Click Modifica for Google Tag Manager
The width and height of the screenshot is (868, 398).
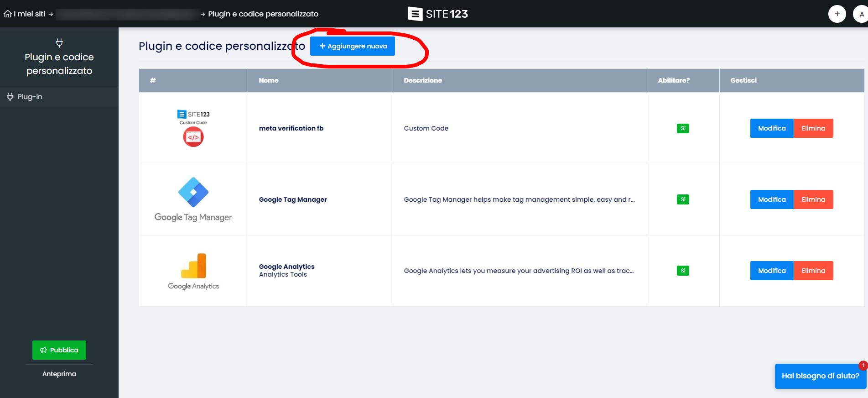(772, 199)
